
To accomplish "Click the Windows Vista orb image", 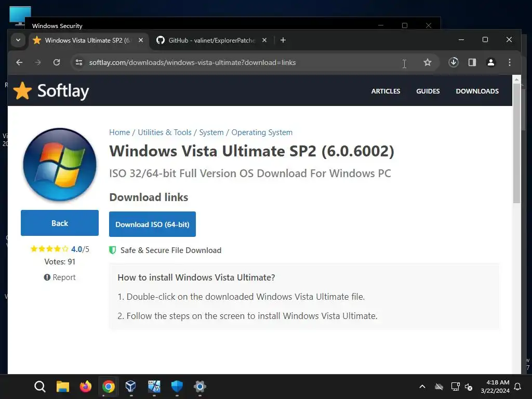I will [x=60, y=165].
